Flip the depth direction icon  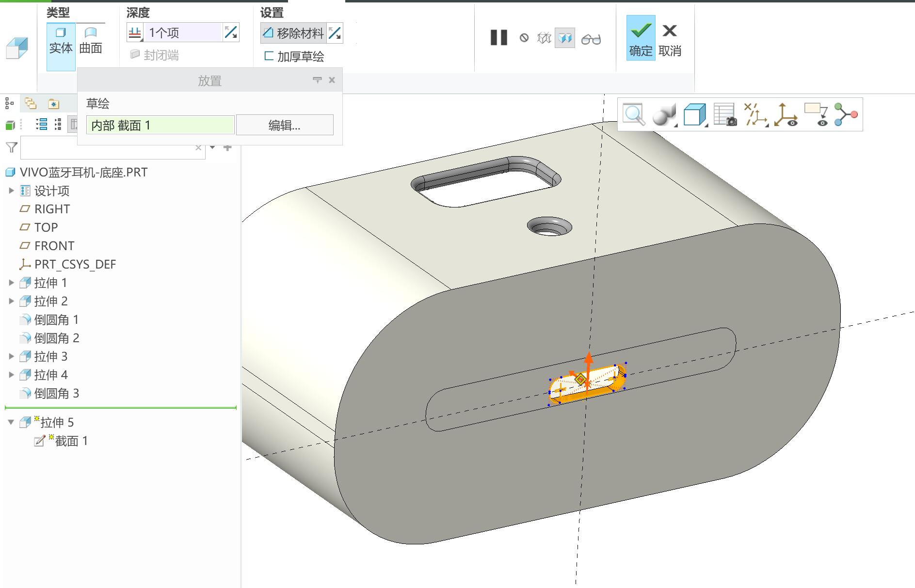click(x=231, y=32)
